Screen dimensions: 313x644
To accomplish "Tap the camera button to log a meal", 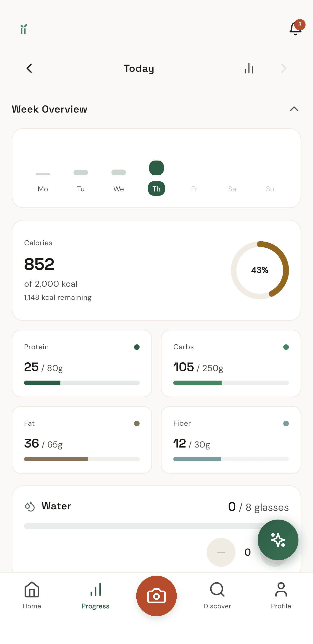I will point(156,596).
